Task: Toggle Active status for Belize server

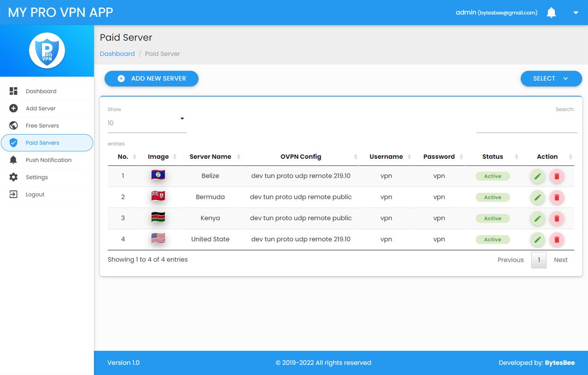Action: point(492,176)
